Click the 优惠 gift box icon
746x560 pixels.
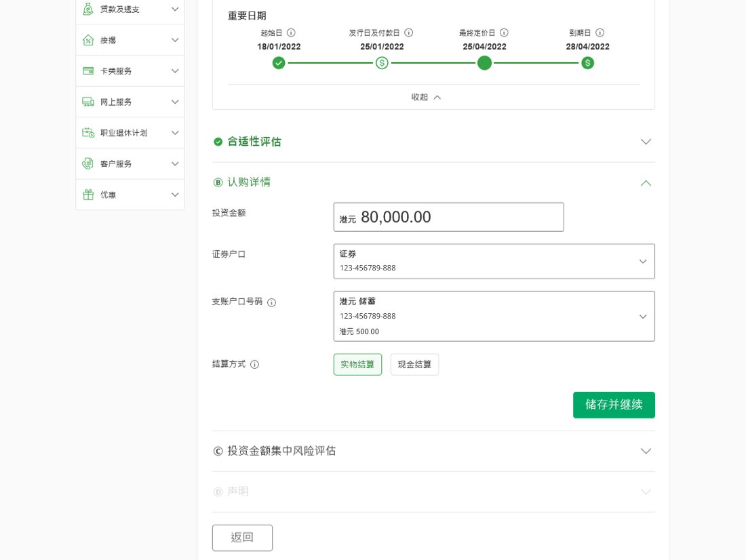pos(88,195)
